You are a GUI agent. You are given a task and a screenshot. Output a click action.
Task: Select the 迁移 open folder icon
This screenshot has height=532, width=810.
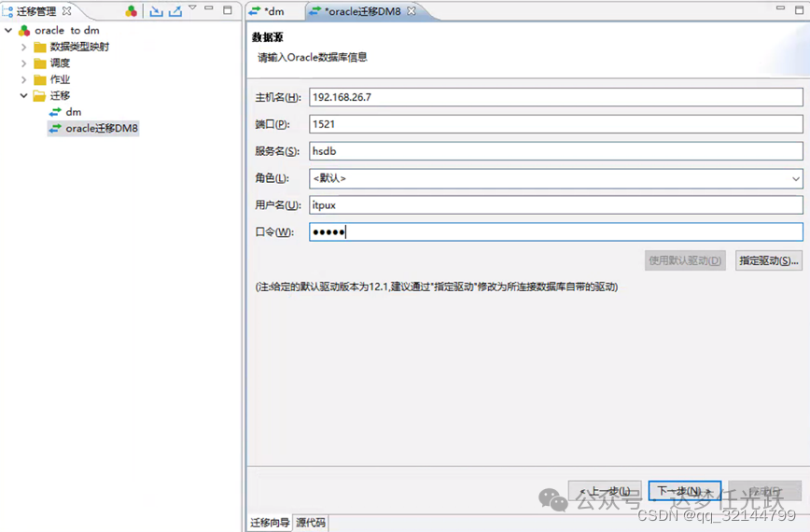click(40, 96)
